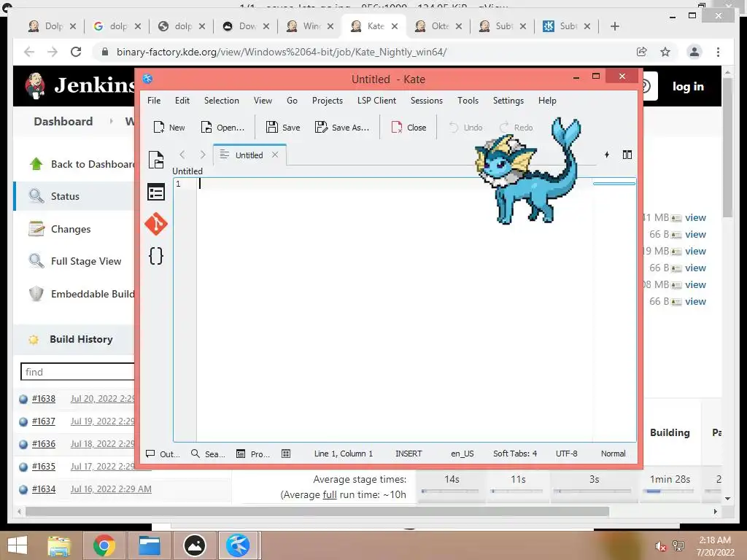Go to the previous tab with left arrow
This screenshot has height=560, width=747.
click(x=182, y=155)
